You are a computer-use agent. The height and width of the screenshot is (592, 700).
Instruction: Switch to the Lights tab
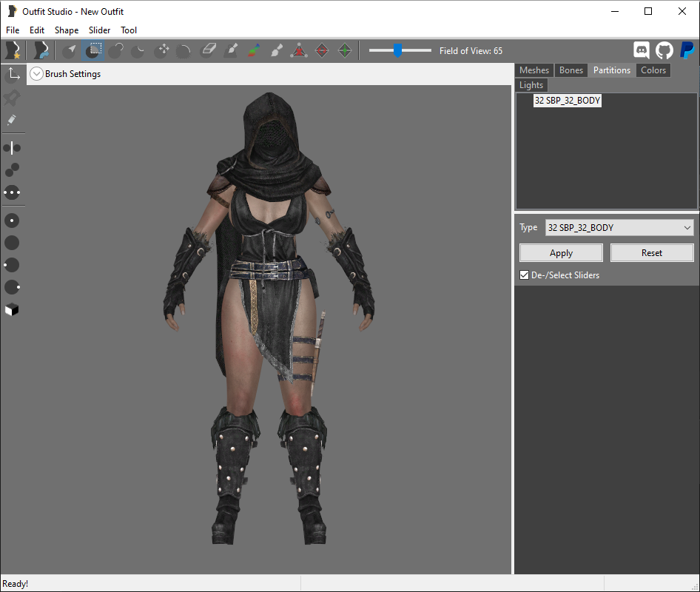[x=531, y=85]
